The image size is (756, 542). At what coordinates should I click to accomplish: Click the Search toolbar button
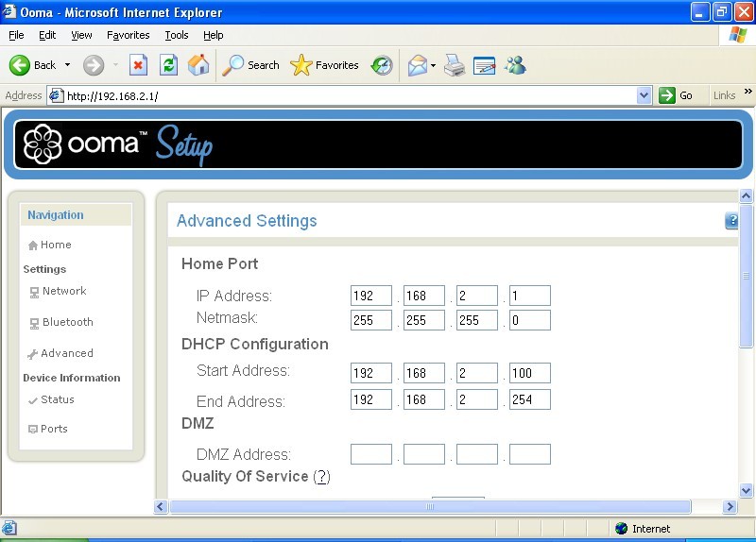coord(251,65)
